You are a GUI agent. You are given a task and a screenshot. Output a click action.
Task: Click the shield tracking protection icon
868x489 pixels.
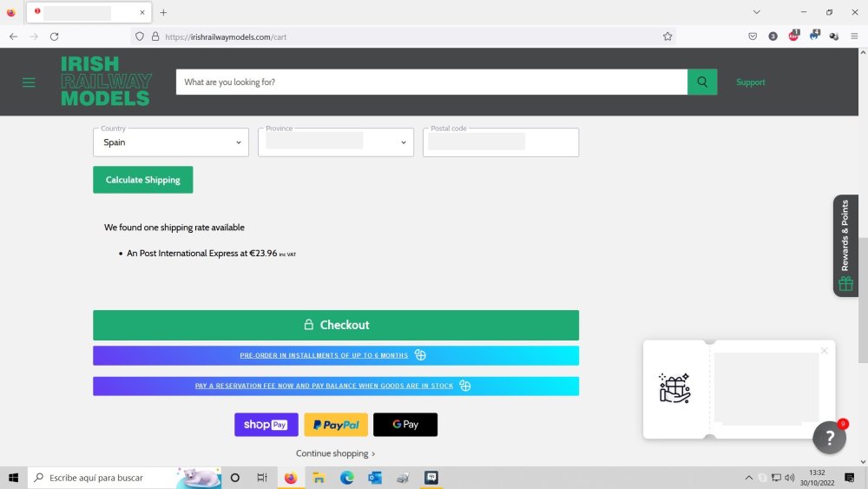click(x=140, y=36)
